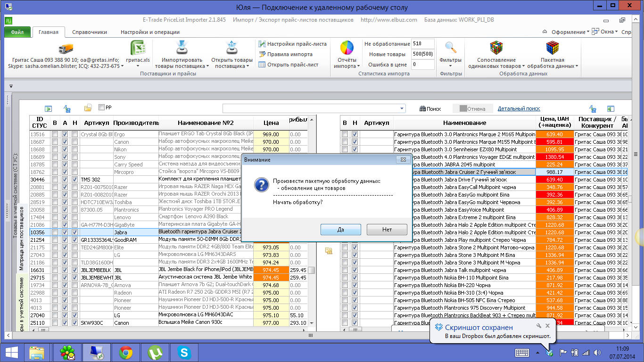Image resolution: width=644 pixels, height=362 pixels.
Task: Expand the Отчёты импорта dropdown
Action: click(359, 66)
